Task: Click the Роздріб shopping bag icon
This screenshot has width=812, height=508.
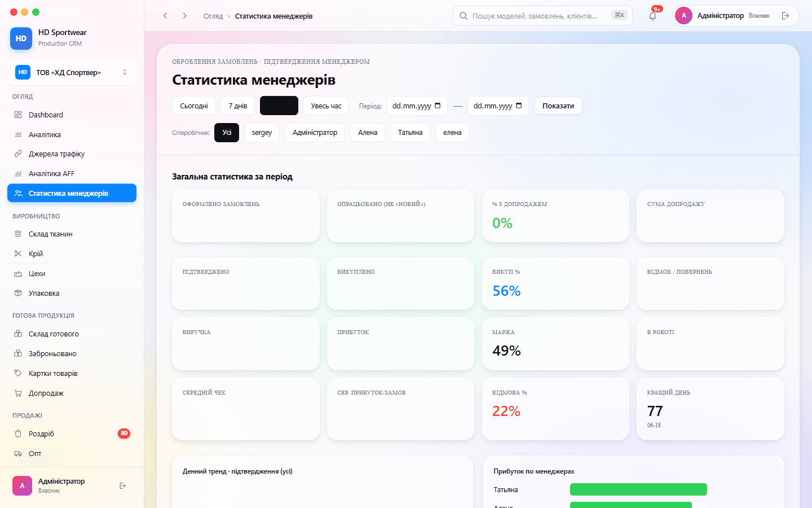Action: [18, 433]
